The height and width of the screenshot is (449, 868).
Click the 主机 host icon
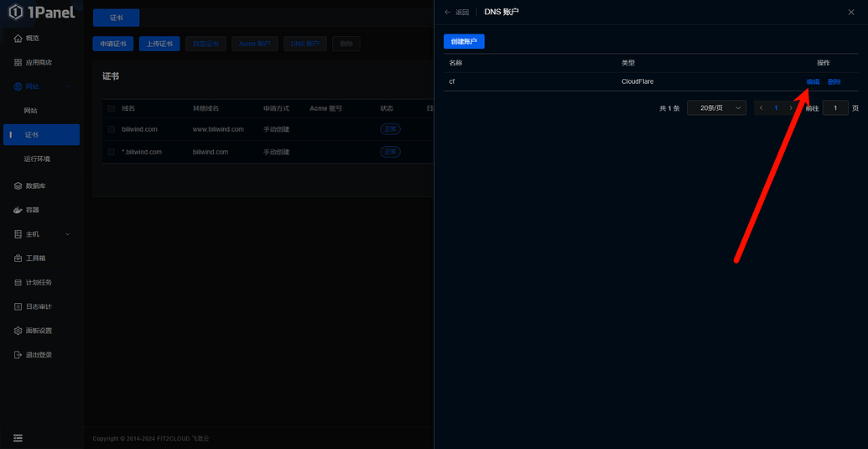18,234
